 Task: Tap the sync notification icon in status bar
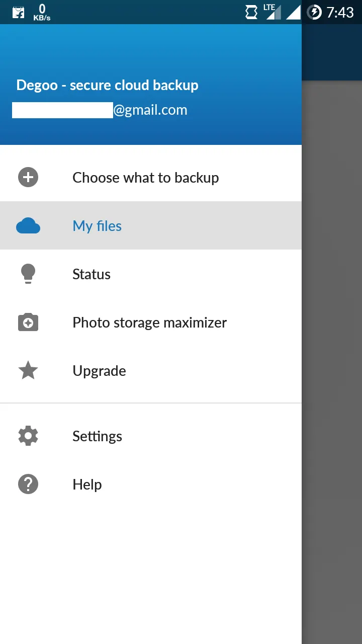click(251, 12)
